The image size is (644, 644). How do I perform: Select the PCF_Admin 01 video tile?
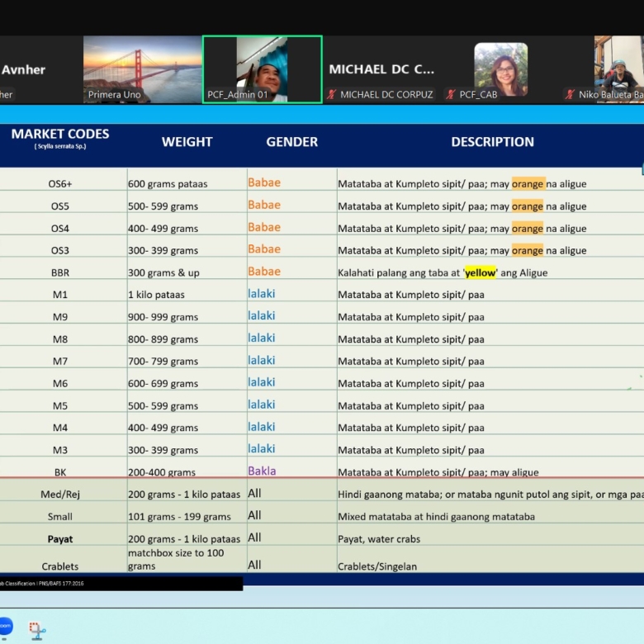pyautogui.click(x=263, y=69)
